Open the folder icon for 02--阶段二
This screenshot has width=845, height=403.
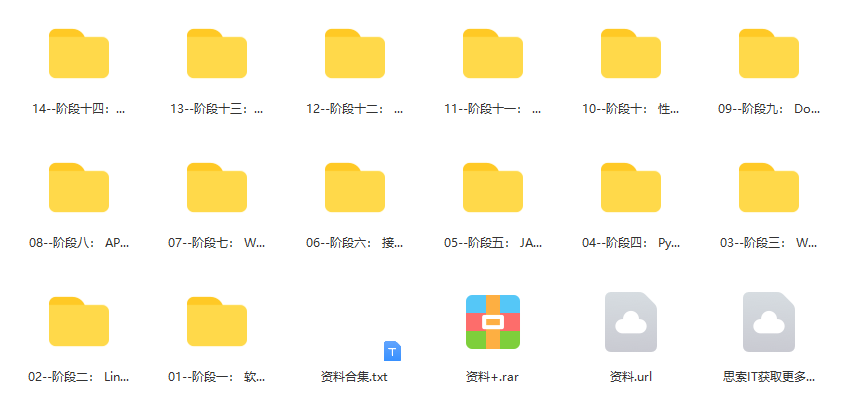click(79, 321)
